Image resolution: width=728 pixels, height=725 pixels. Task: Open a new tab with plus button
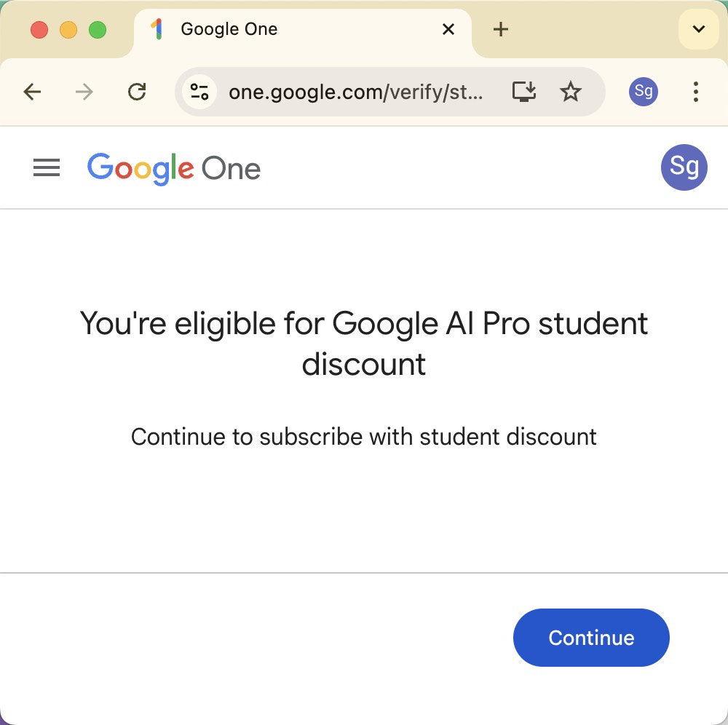tap(501, 29)
